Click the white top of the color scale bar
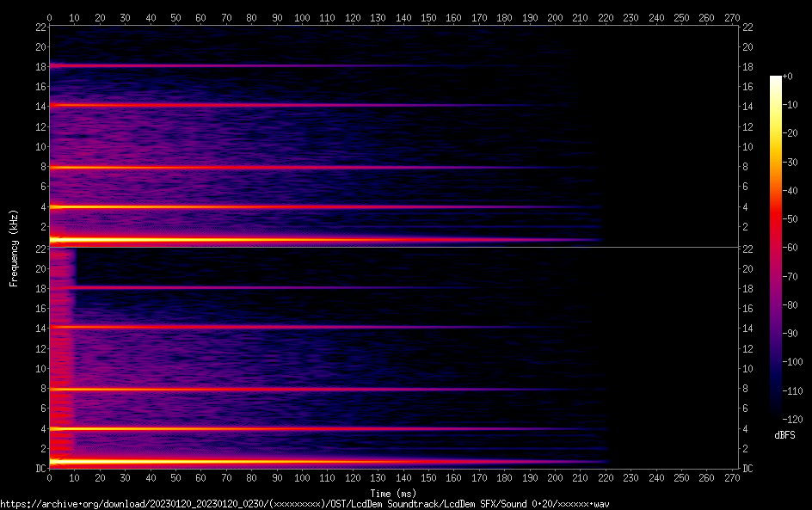The image size is (812, 510). [776, 79]
